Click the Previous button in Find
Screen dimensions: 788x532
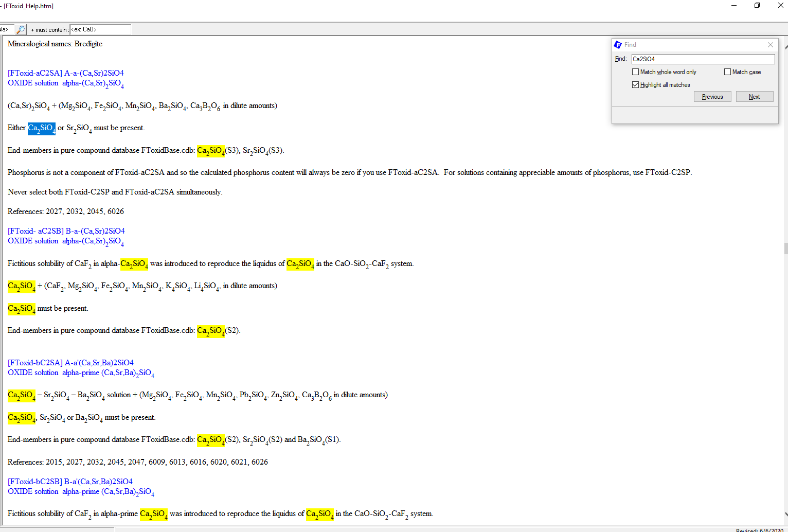point(712,97)
